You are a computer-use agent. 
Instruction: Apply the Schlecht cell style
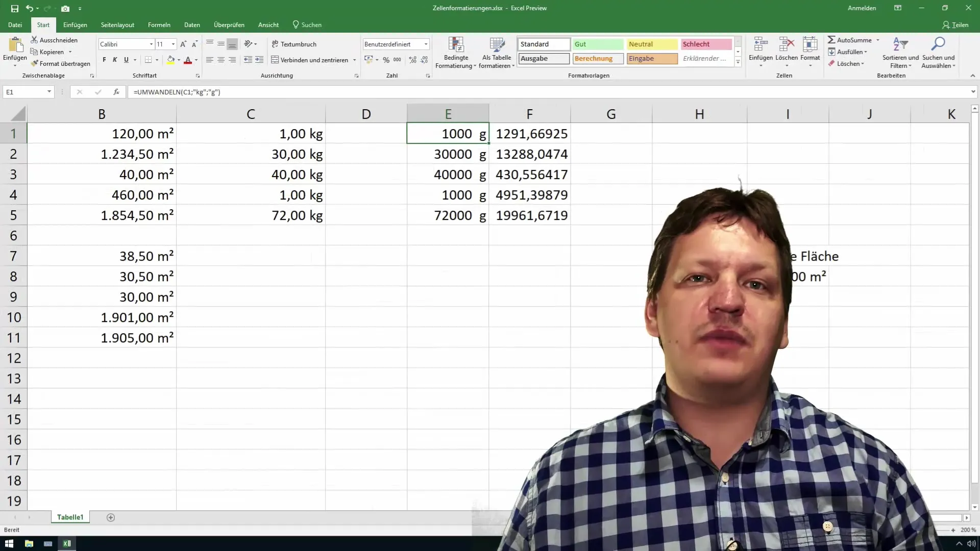(x=706, y=44)
